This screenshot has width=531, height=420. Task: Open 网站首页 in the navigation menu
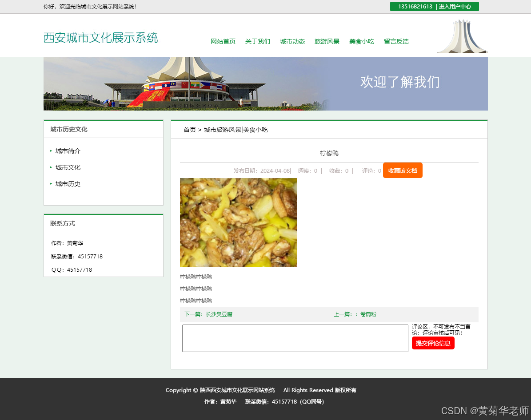click(223, 41)
